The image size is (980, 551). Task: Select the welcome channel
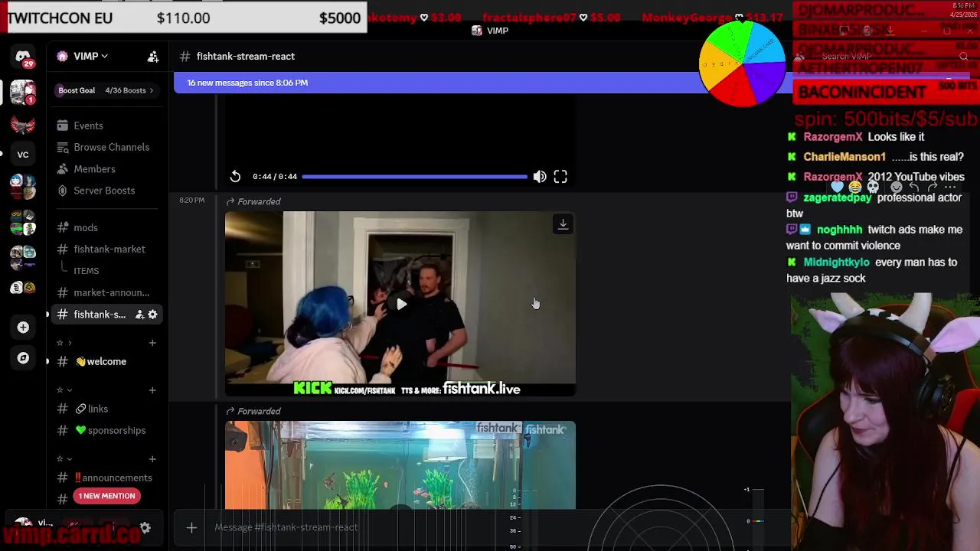107,361
